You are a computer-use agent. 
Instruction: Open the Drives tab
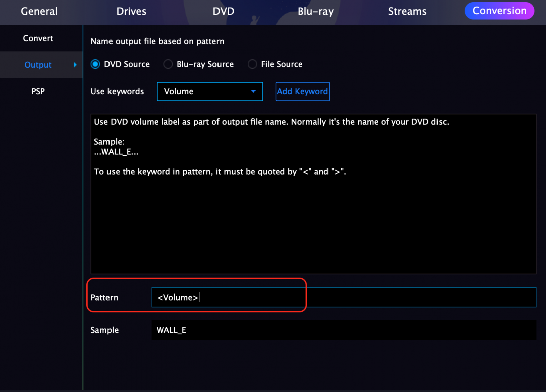pos(132,11)
